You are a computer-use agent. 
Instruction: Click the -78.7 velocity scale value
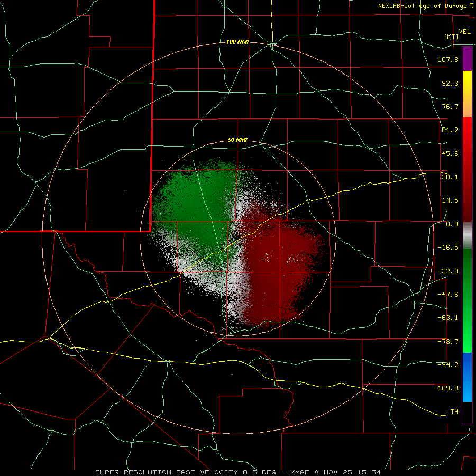point(448,342)
